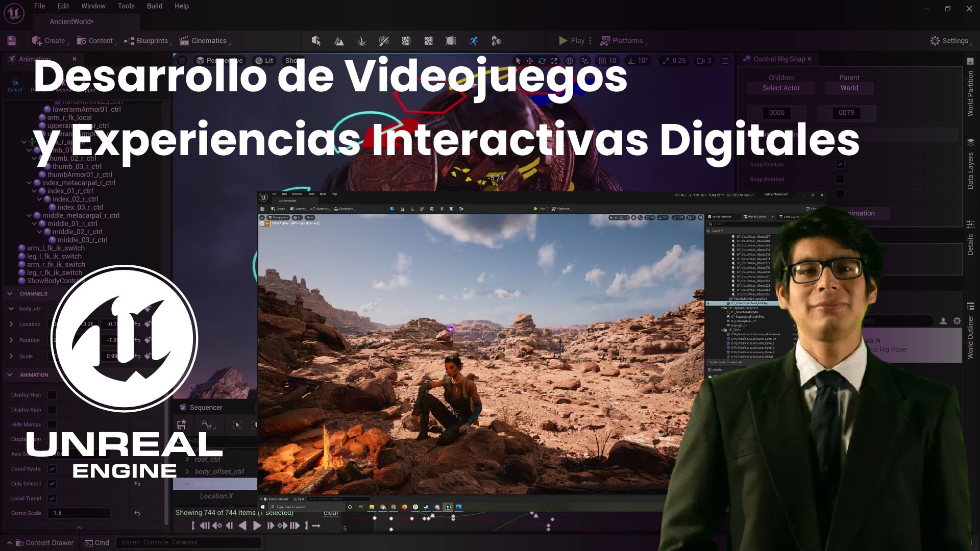Expand the Rotation channel row
The width and height of the screenshot is (980, 551).
[x=11, y=340]
